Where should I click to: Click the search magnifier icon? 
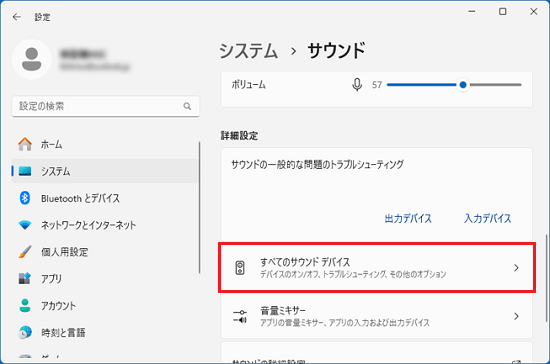[187, 106]
